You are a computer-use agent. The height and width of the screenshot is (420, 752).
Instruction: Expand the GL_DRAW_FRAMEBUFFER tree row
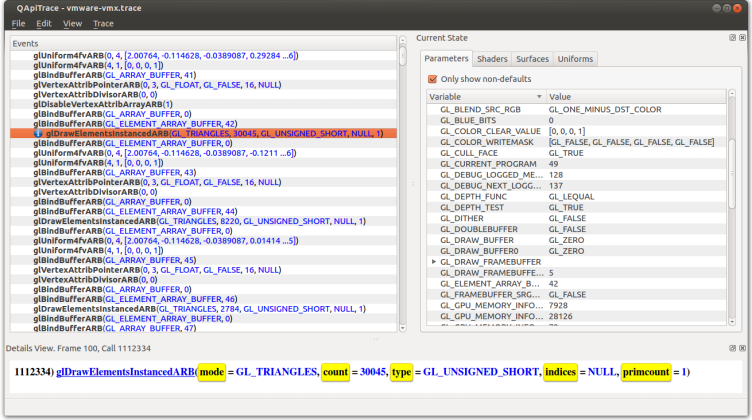point(433,261)
